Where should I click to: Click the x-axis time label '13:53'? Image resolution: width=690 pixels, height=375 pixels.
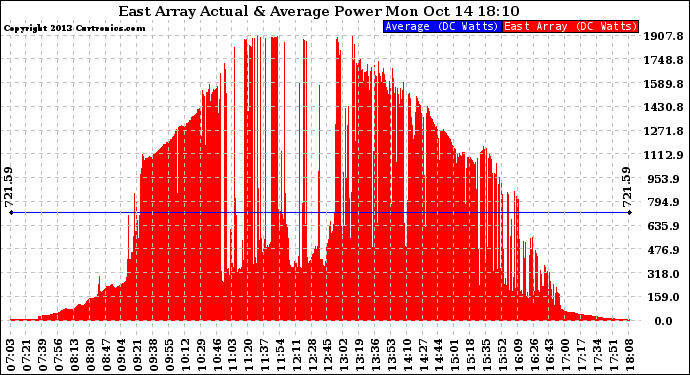tap(391, 355)
